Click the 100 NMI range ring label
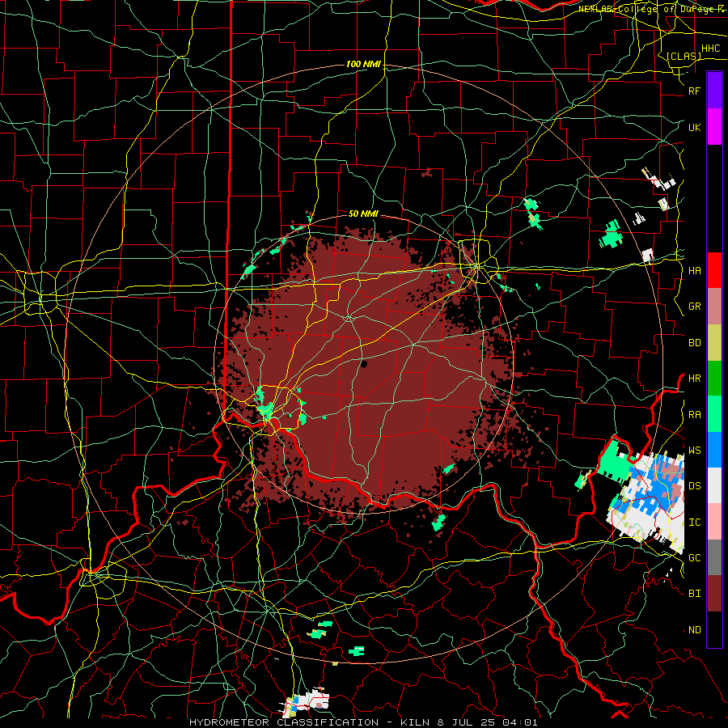Screen dimensions: 728x728 tap(363, 64)
